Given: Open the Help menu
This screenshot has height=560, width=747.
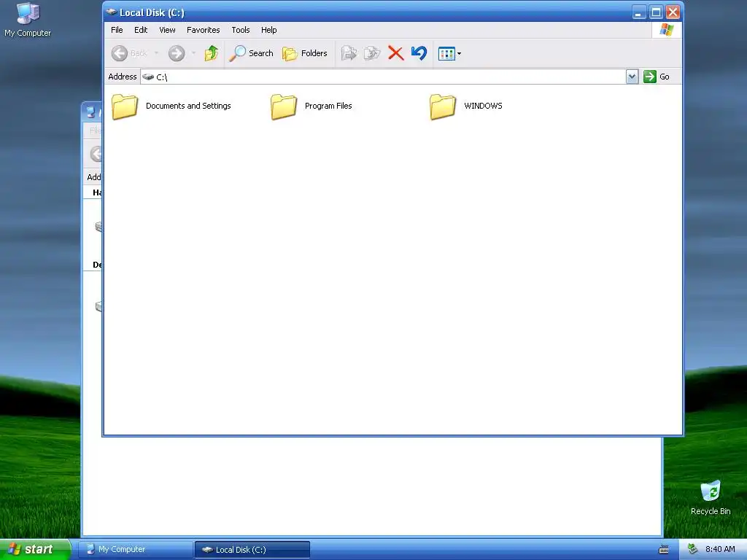Looking at the screenshot, I should (268, 30).
